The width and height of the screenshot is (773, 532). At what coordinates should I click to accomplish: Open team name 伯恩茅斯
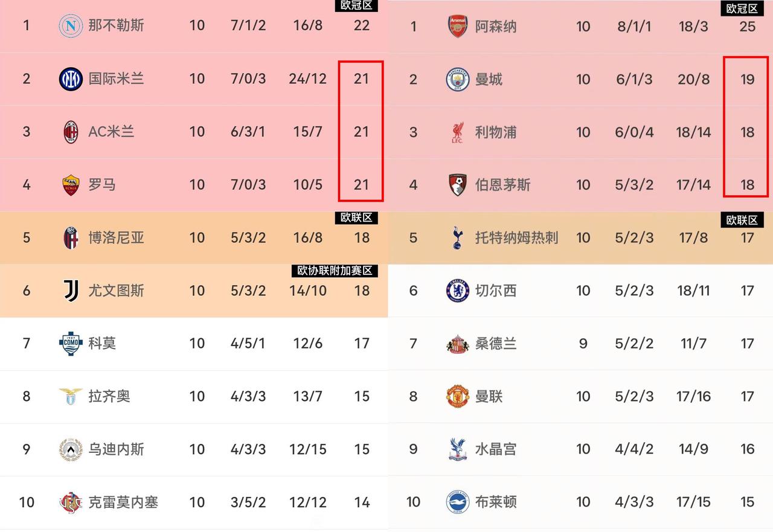click(x=502, y=185)
